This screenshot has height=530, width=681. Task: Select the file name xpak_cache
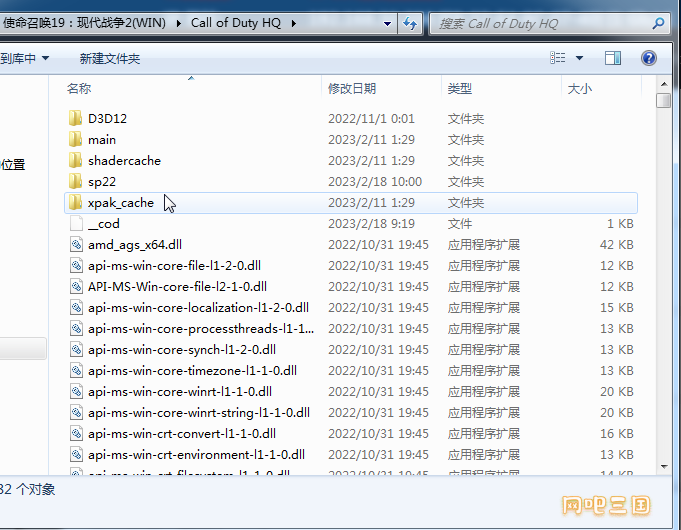click(121, 202)
